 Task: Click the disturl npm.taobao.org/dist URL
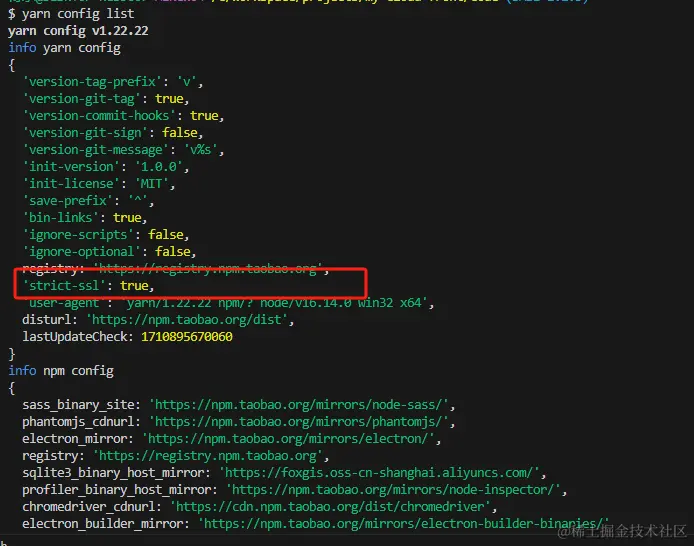tap(189, 320)
